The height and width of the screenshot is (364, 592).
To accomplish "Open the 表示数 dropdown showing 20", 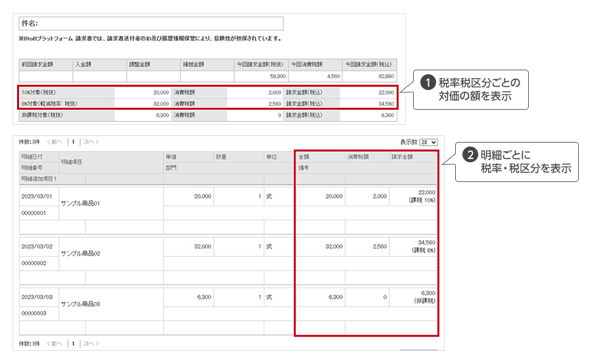I will [x=429, y=142].
